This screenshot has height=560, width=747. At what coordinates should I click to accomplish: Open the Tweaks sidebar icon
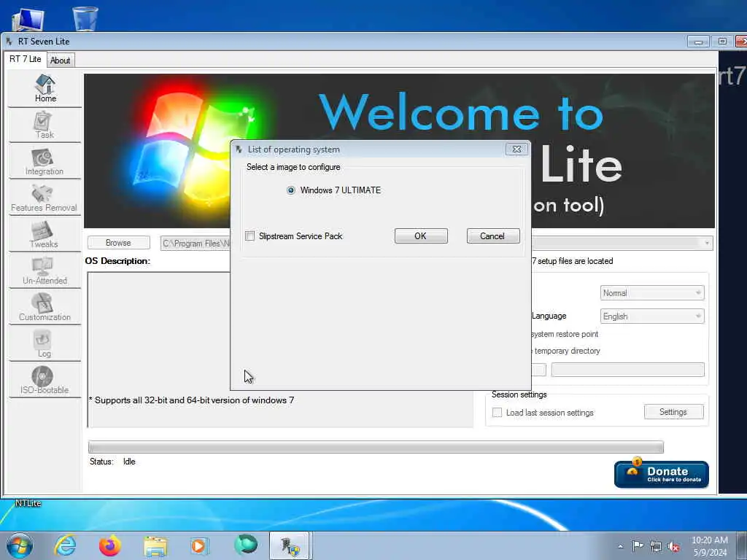[44, 235]
